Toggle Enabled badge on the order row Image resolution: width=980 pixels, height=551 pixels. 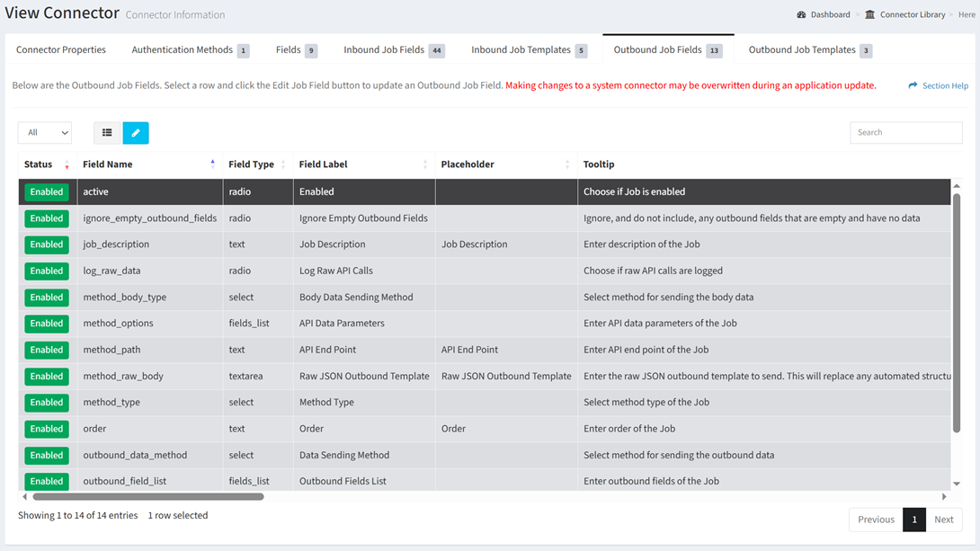point(46,429)
